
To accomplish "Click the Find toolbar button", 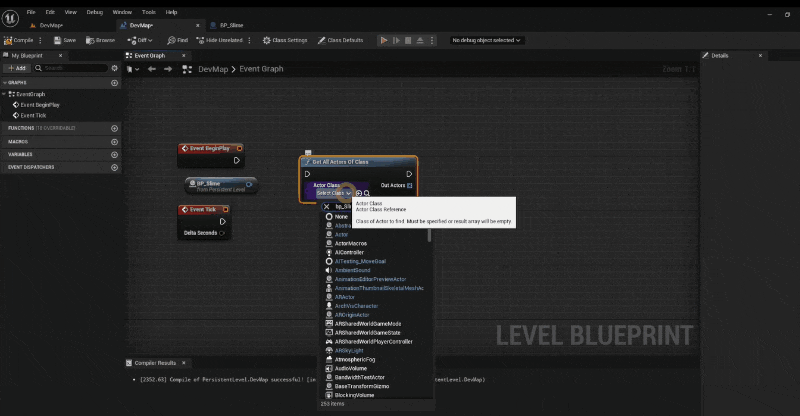I will 178,40.
